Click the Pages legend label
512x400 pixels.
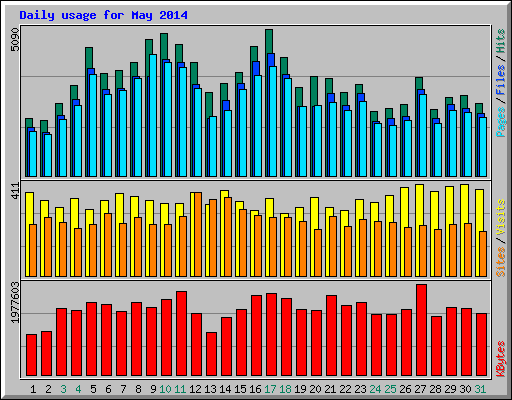pyautogui.click(x=501, y=122)
